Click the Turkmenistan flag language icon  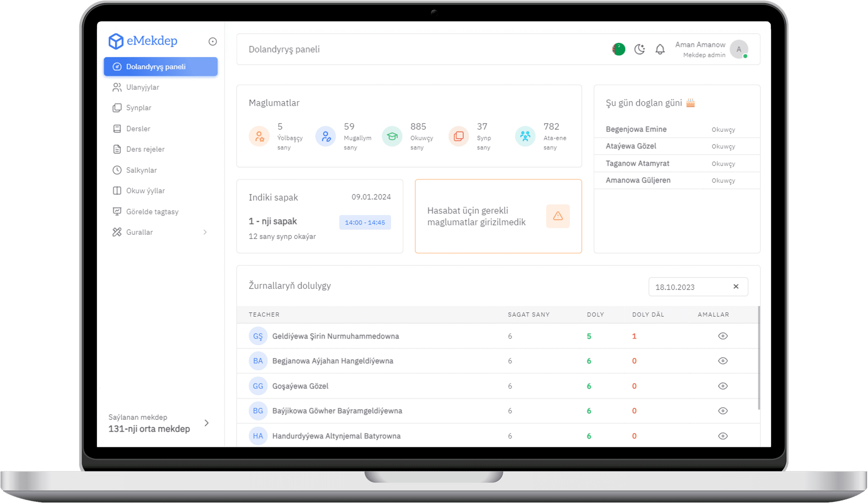[x=618, y=49]
